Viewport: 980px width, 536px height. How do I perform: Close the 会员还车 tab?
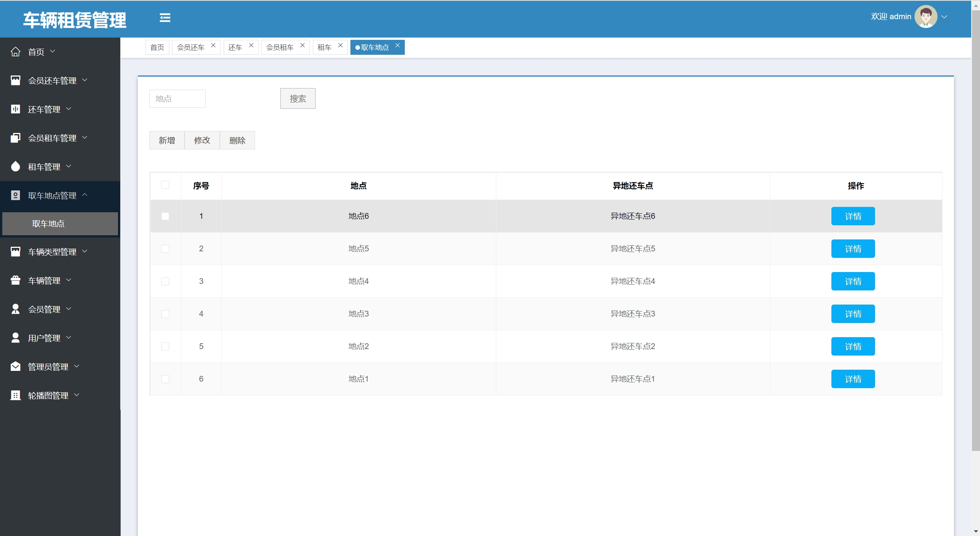pyautogui.click(x=213, y=45)
